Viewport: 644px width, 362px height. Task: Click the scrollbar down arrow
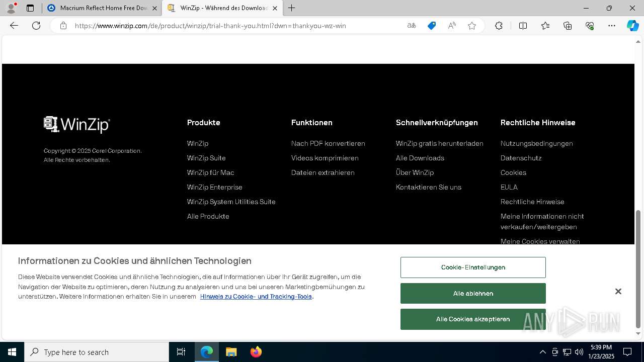tap(638, 333)
